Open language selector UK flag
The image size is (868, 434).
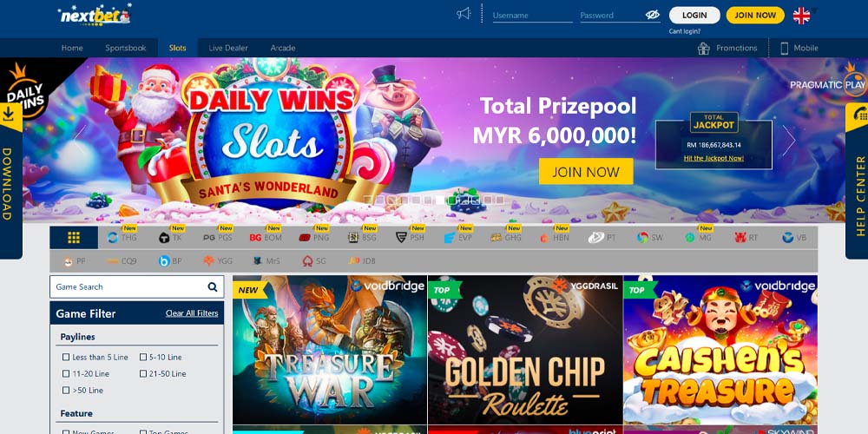tap(801, 16)
